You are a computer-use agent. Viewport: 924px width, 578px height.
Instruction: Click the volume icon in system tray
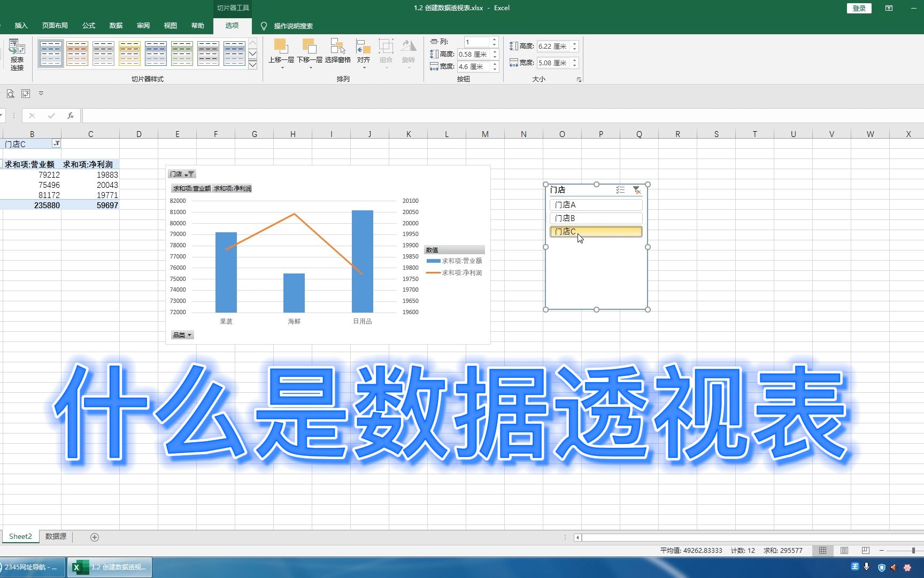click(x=894, y=567)
